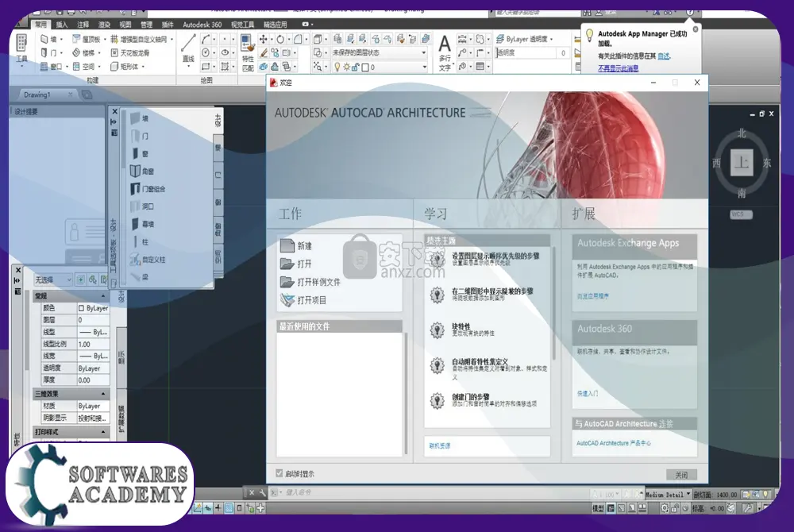
Task: Click 打开样例文件 in welcome dialog
Action: [x=310, y=282]
